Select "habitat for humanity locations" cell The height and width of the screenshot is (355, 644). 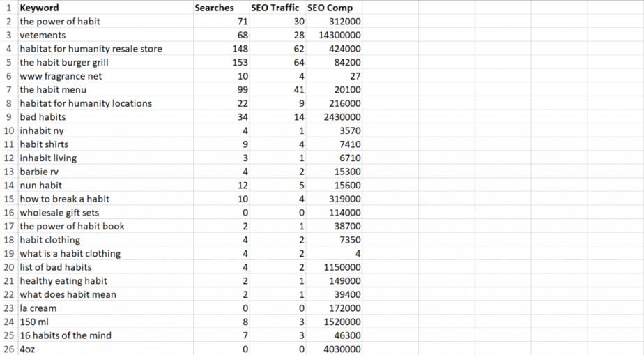(106, 103)
